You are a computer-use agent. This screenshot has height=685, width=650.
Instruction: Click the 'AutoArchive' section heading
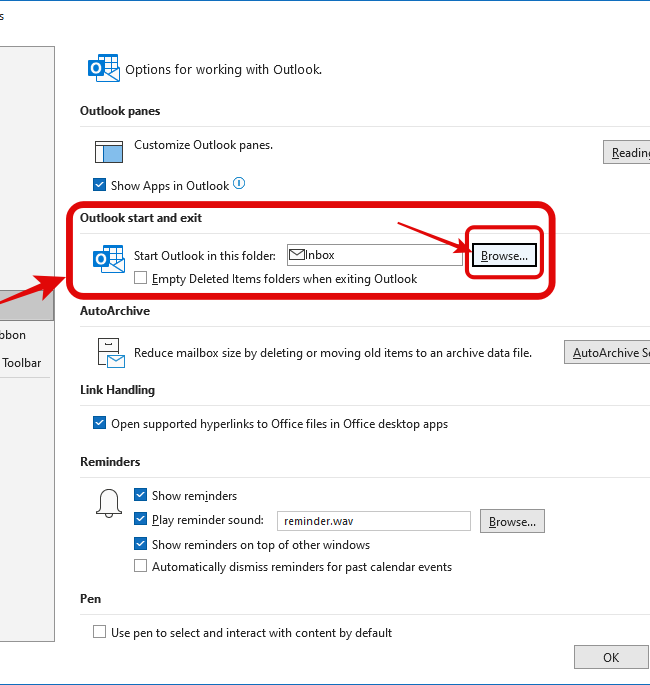[x=115, y=311]
